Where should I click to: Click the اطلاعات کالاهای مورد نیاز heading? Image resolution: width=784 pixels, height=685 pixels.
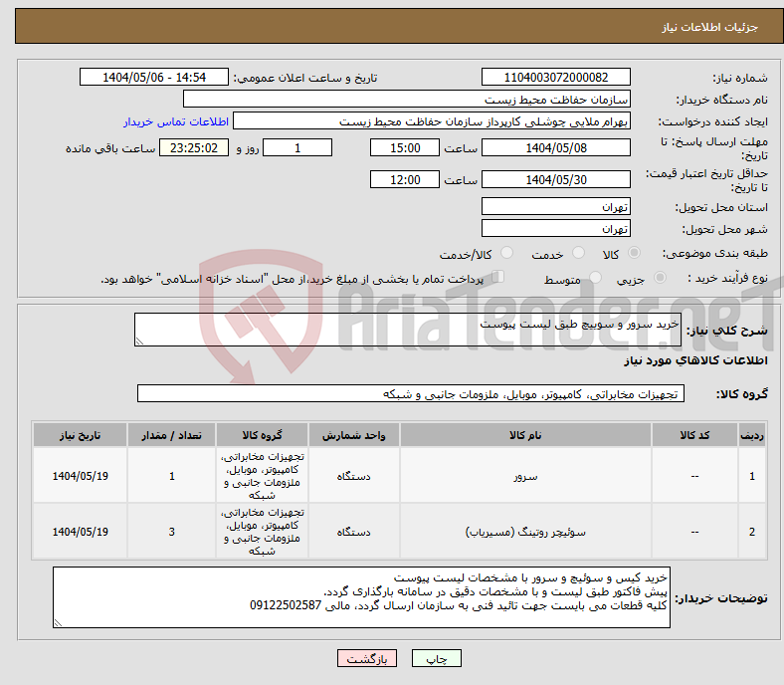click(695, 360)
